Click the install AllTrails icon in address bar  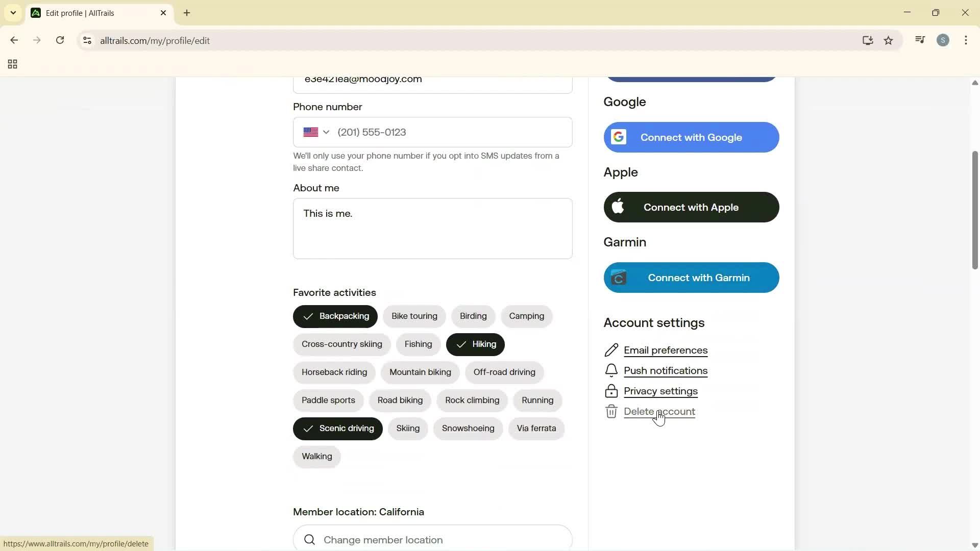pyautogui.click(x=868, y=40)
